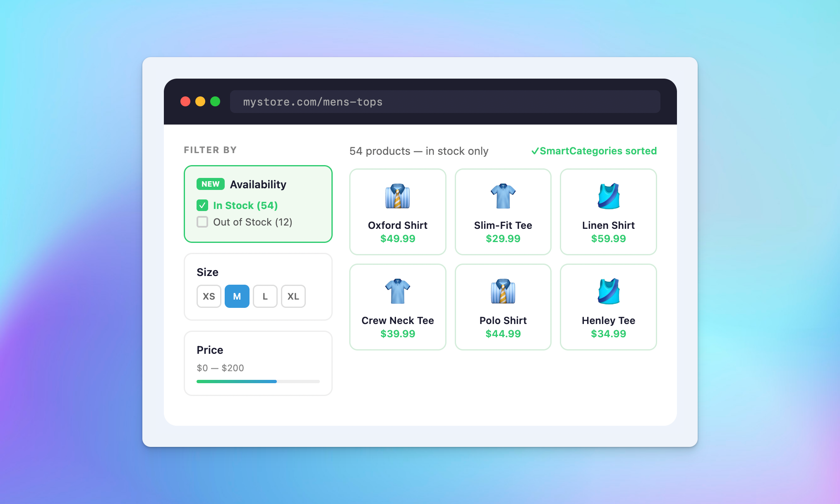Open the Oxford Shirt product name
The width and height of the screenshot is (840, 504).
click(397, 226)
